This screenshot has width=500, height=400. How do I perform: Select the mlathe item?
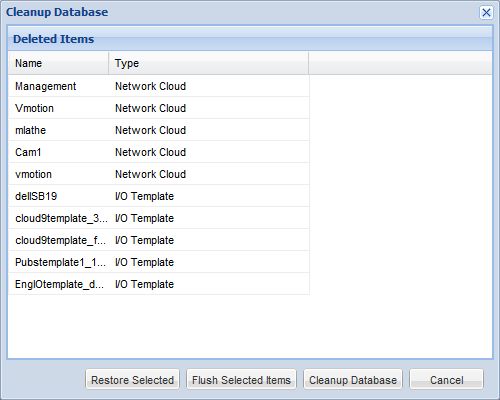(159, 130)
